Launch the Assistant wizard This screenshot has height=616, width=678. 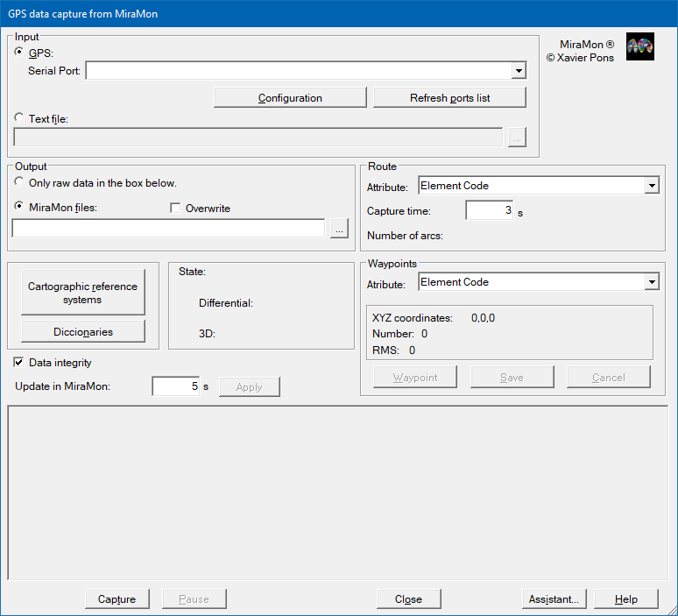pos(554,599)
